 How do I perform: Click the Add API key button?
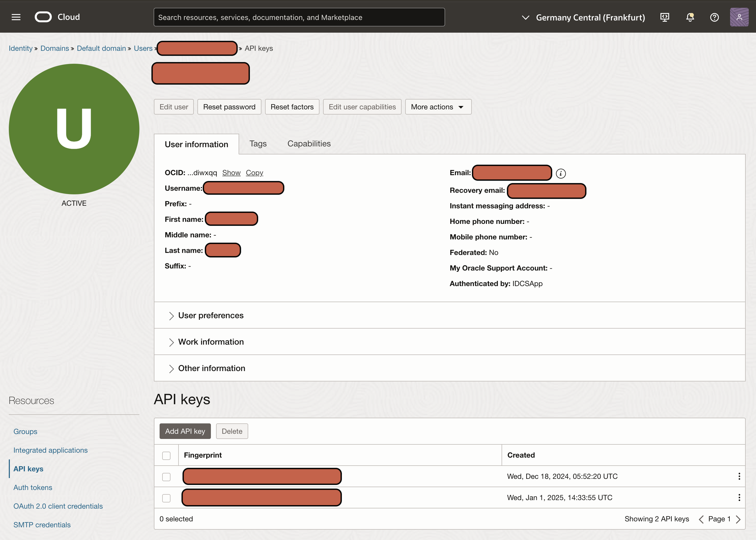click(185, 431)
